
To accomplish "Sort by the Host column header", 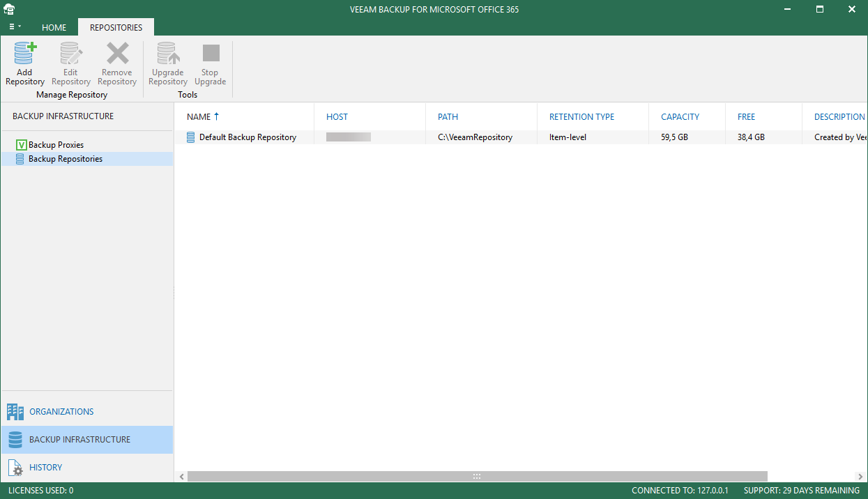I will click(370, 117).
